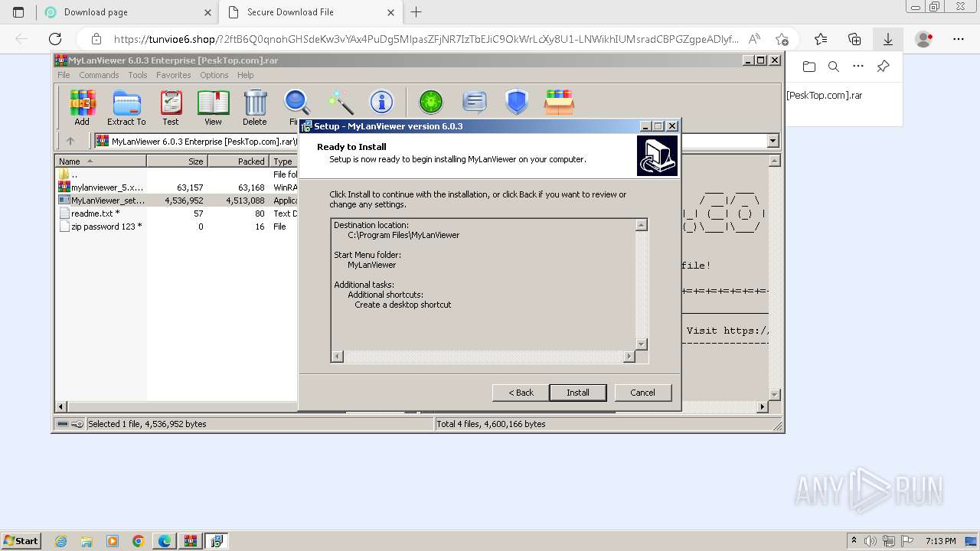
Task: Click the Delete trash can icon
Action: (x=255, y=107)
